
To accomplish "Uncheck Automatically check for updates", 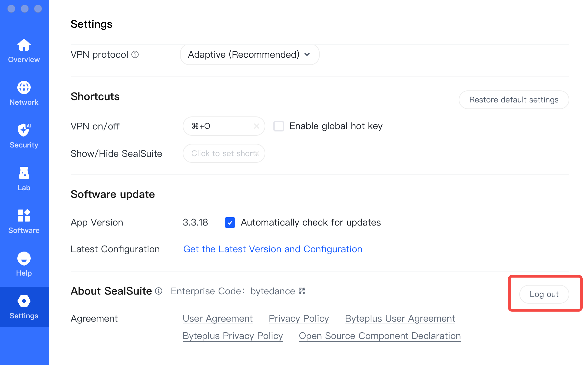I will 230,223.
